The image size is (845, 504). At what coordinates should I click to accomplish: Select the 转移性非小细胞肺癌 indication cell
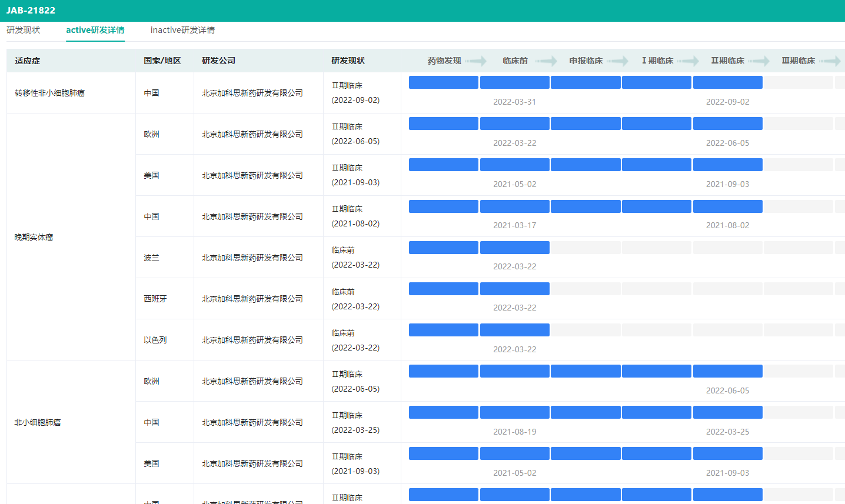point(49,93)
